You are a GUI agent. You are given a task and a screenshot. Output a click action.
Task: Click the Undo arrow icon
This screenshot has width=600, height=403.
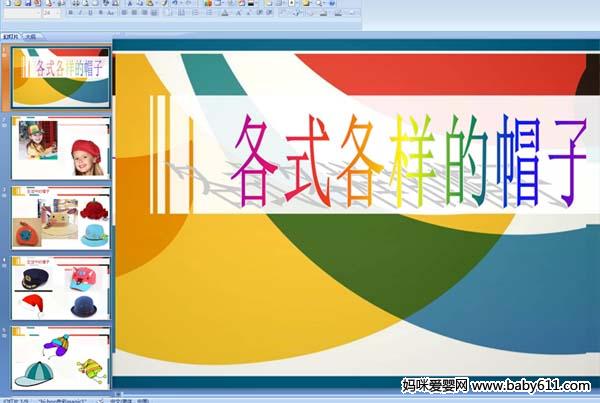[x=174, y=3]
